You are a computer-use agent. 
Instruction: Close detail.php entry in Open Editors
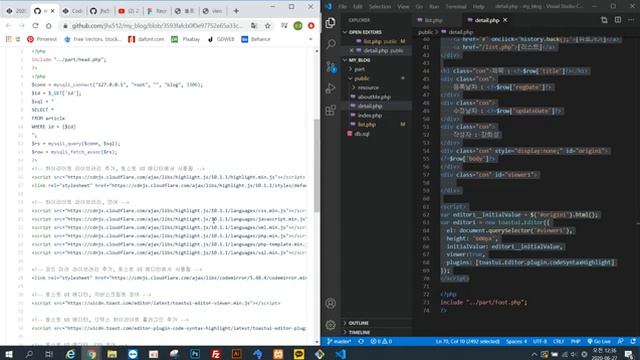coord(351,51)
